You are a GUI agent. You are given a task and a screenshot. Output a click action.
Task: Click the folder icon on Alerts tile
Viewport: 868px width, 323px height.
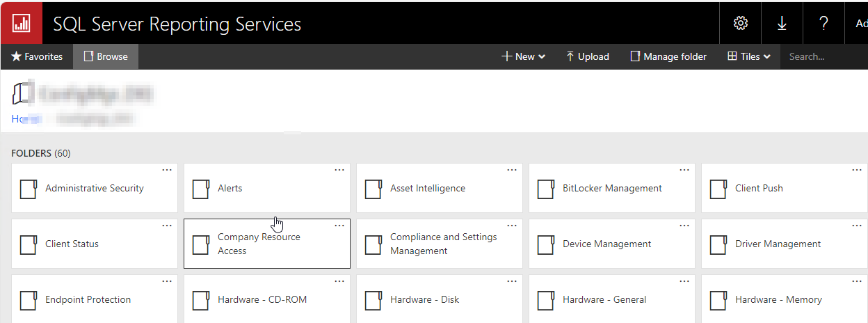point(200,189)
